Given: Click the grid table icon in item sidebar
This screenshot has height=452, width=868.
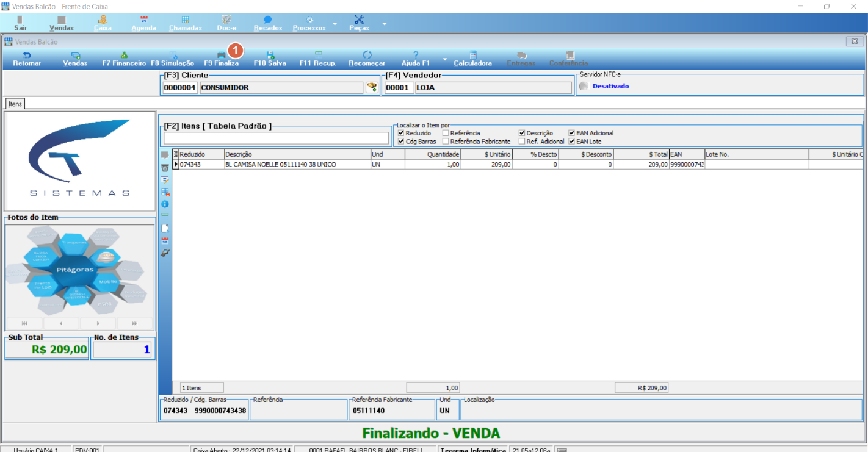Looking at the screenshot, I should click(165, 192).
